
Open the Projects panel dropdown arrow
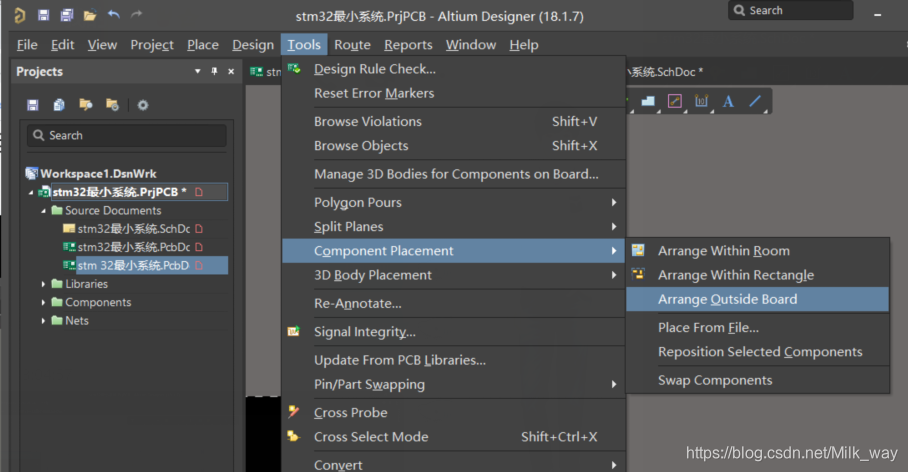[197, 71]
